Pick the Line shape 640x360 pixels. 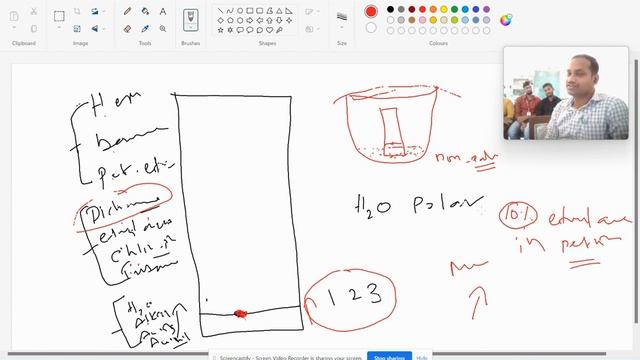coord(220,11)
